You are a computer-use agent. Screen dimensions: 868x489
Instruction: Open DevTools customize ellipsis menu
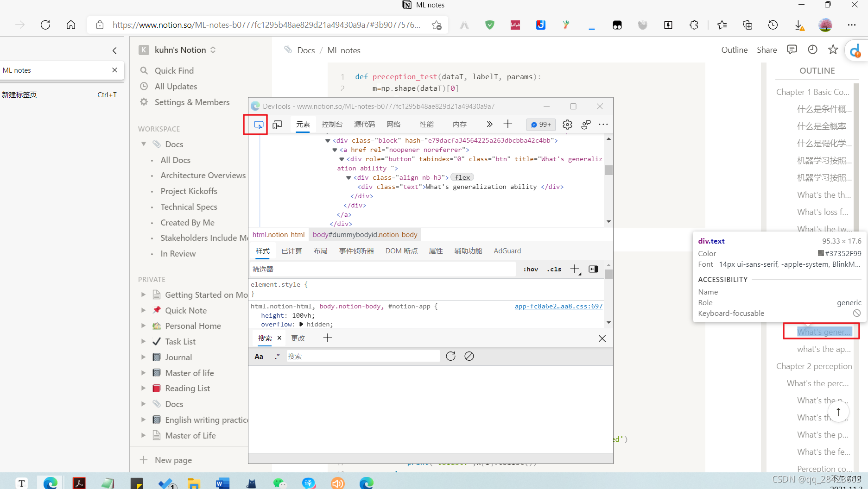click(603, 125)
